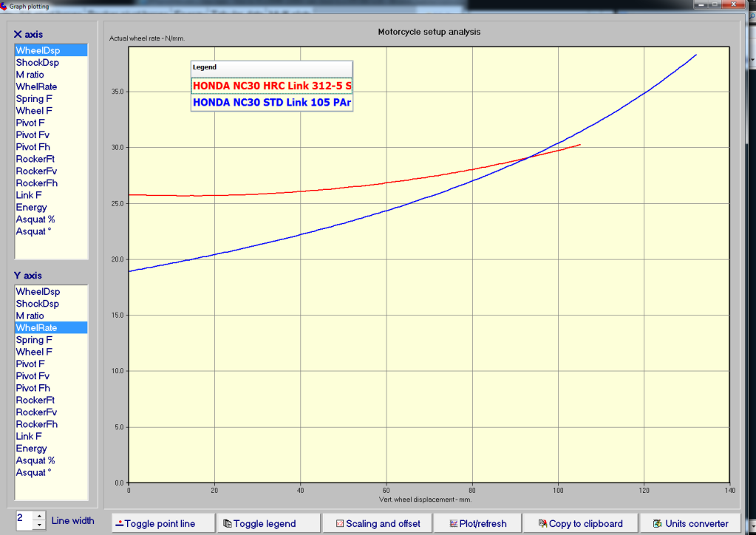Viewport: 756px width, 535px height.
Task: Choose Asquat % in the Y axis list
Action: (x=51, y=460)
